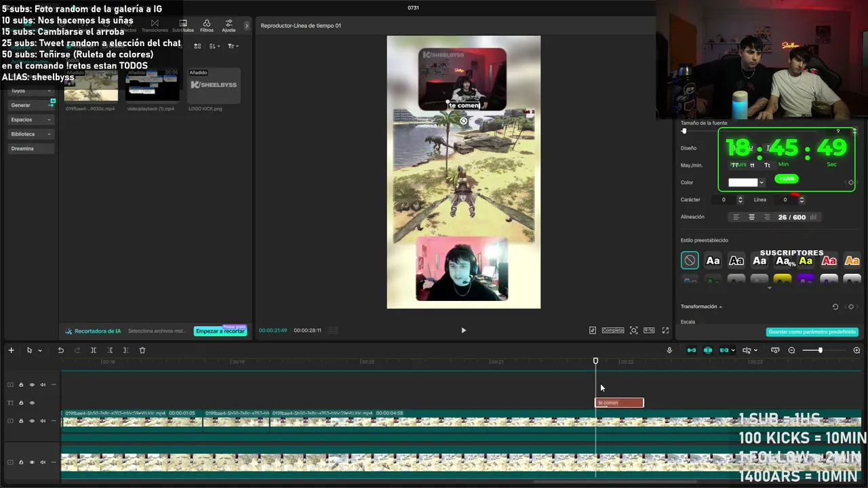Lock the text track
Viewport: 868px width, 488px height.
pos(21,403)
